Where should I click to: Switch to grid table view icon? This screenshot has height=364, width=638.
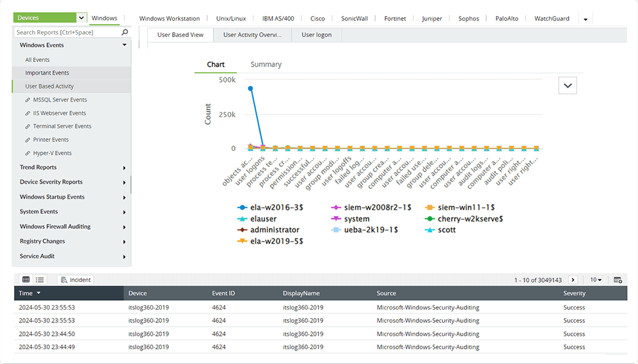click(x=26, y=280)
